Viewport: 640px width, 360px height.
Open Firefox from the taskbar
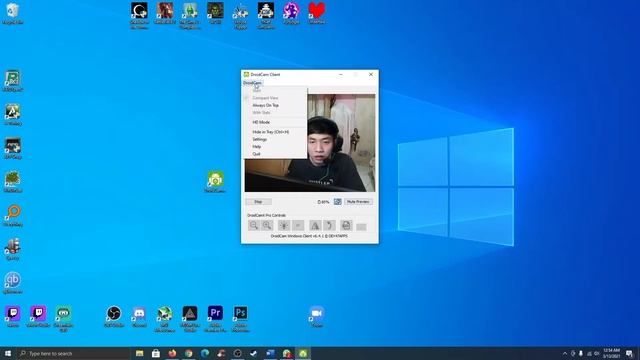point(172,353)
